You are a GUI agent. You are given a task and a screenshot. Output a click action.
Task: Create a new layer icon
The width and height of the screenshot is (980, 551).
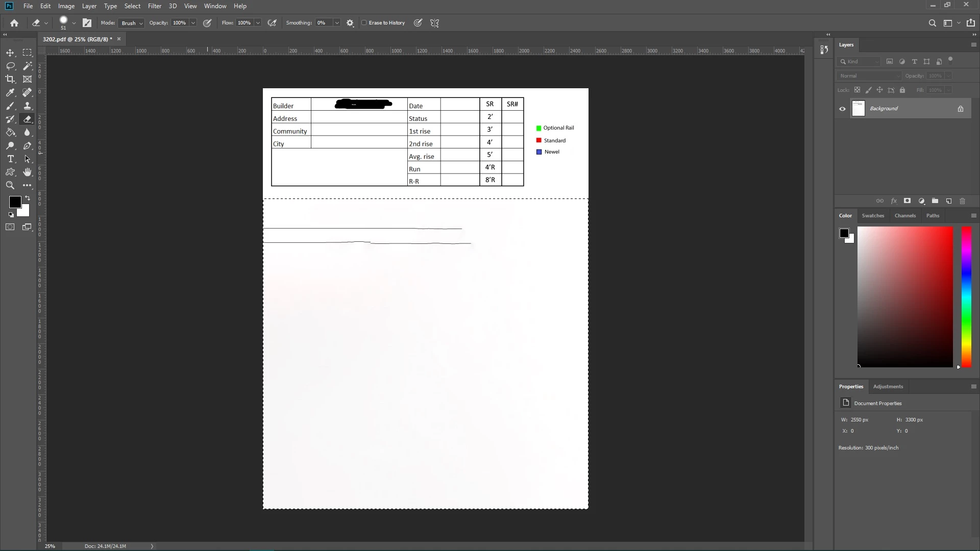point(949,201)
